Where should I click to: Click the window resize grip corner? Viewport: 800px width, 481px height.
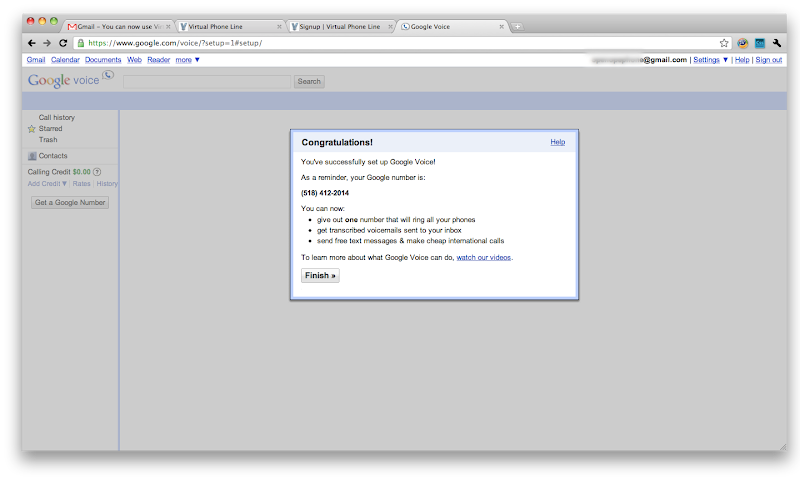pos(783,447)
